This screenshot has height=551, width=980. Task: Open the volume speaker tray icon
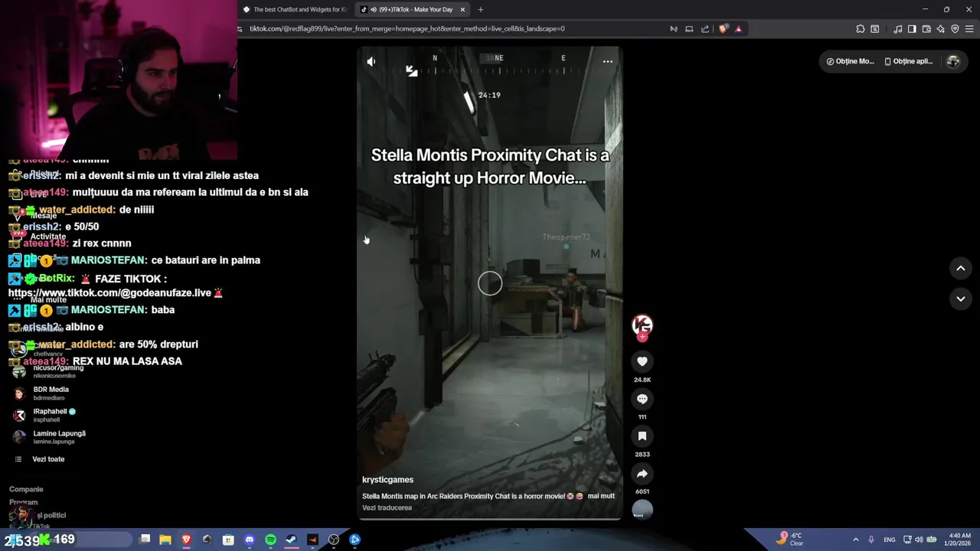pos(919,540)
